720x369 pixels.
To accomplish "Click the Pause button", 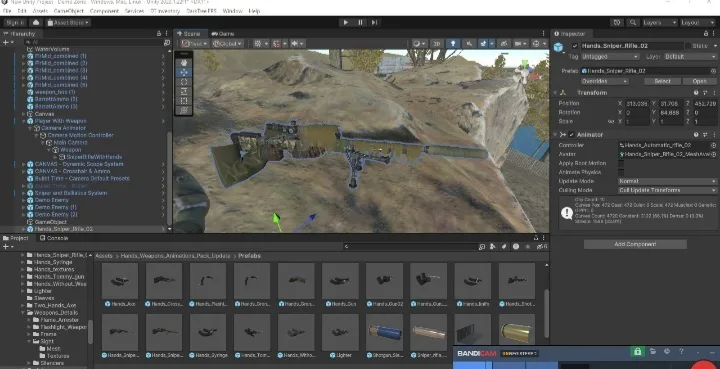I will pos(360,22).
